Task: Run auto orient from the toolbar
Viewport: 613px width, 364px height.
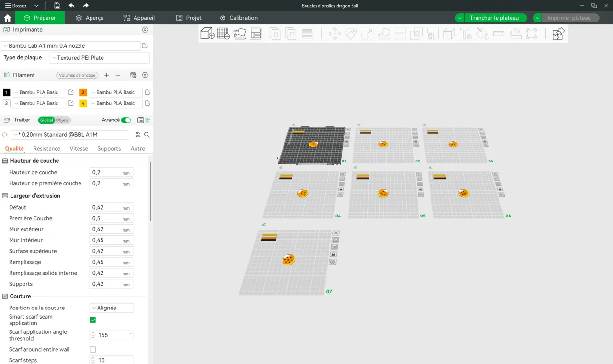Action: pyautogui.click(x=239, y=33)
